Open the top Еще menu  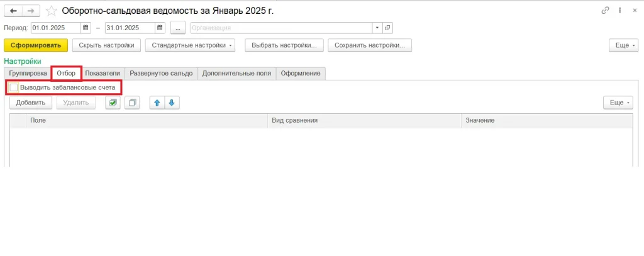pos(623,45)
